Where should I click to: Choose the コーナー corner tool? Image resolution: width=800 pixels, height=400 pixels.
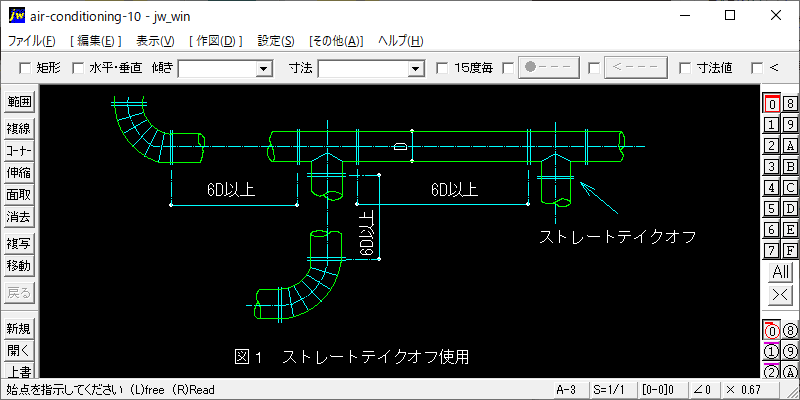point(19,150)
